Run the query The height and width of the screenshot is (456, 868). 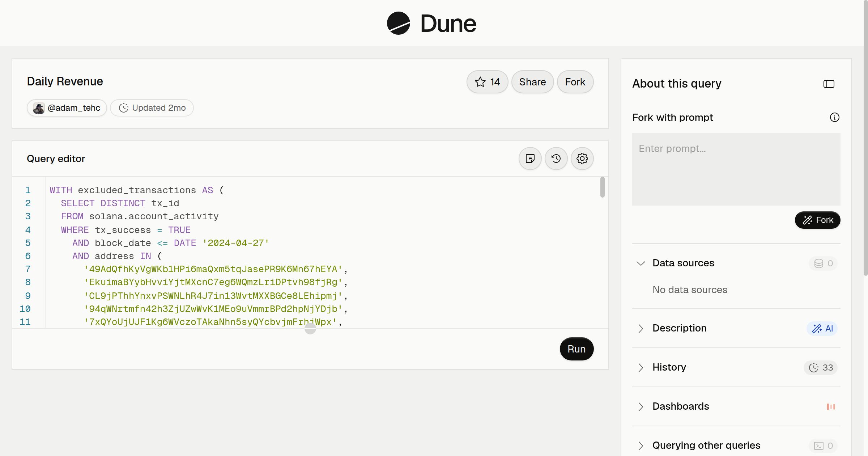tap(576, 349)
